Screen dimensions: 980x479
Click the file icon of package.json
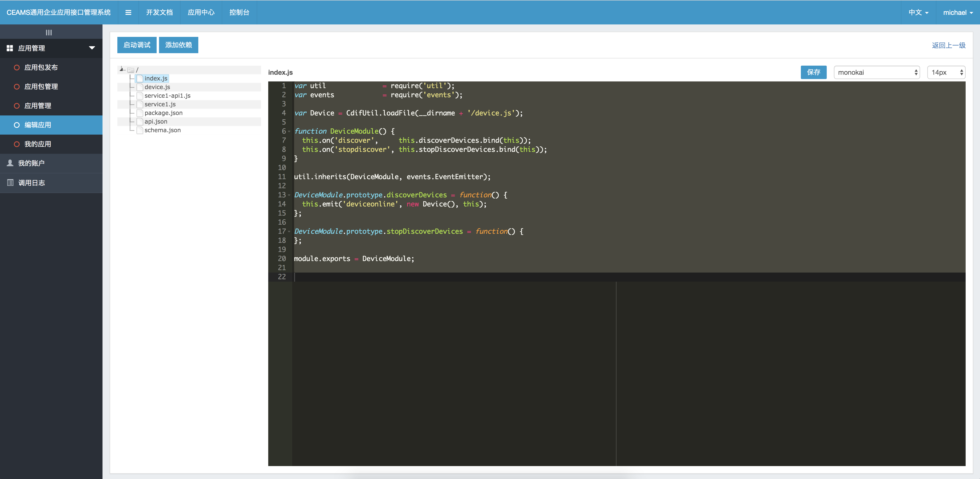click(140, 113)
